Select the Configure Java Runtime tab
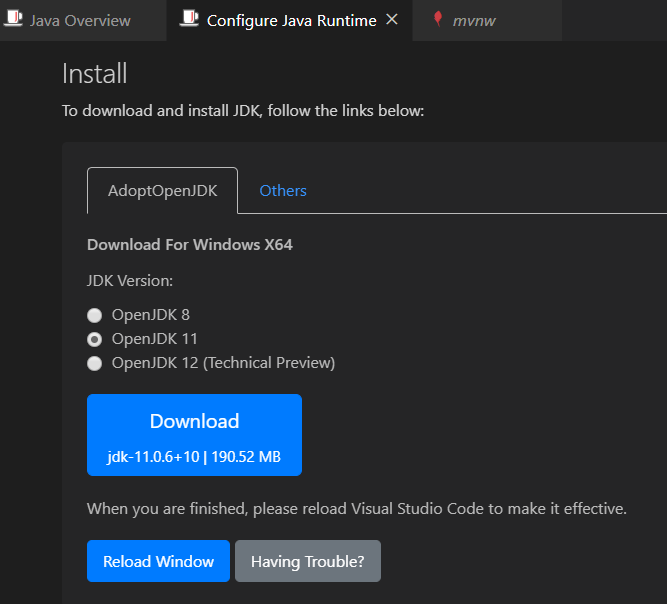The height and width of the screenshot is (604, 667). pos(291,20)
